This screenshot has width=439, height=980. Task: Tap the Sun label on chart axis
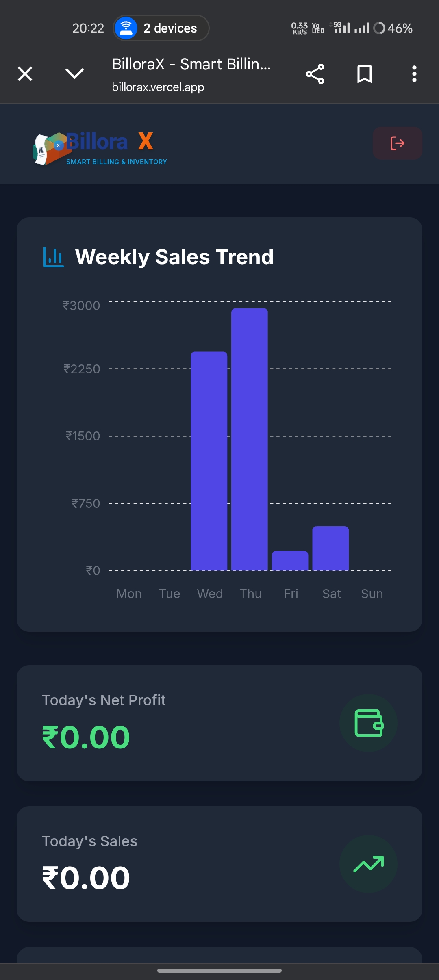(372, 594)
